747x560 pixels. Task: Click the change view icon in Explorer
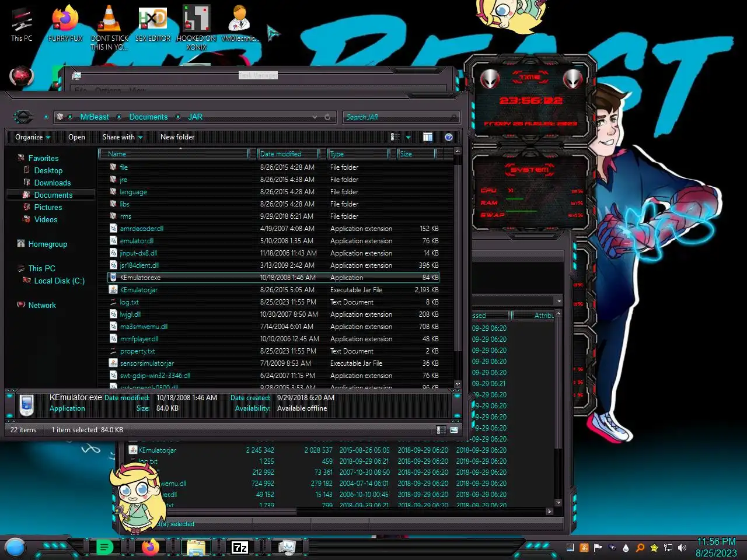(x=395, y=137)
